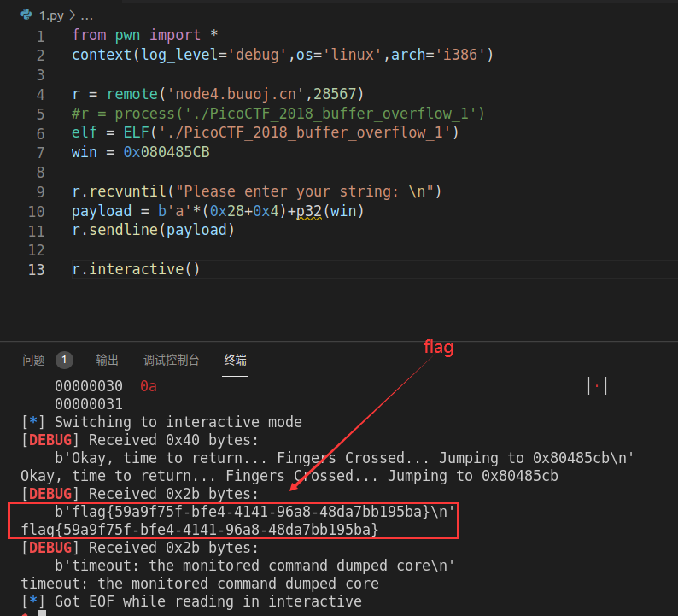Switch to the 问题 panel tab
Screen dimensions: 678x616
coord(33,360)
